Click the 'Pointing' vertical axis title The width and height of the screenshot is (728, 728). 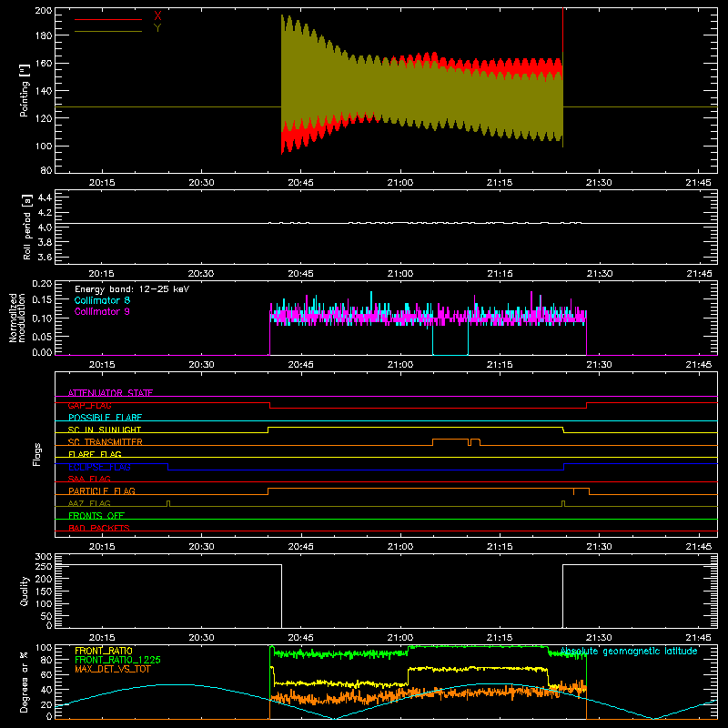click(x=25, y=90)
